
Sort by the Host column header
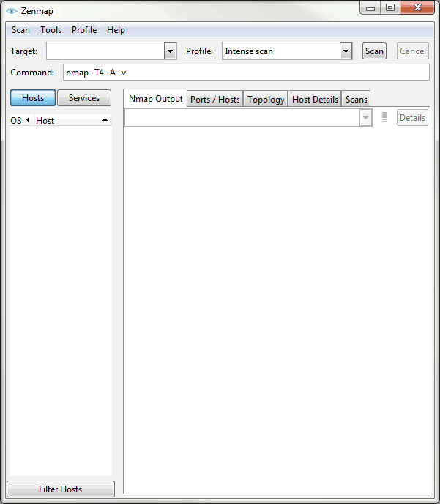click(x=73, y=121)
